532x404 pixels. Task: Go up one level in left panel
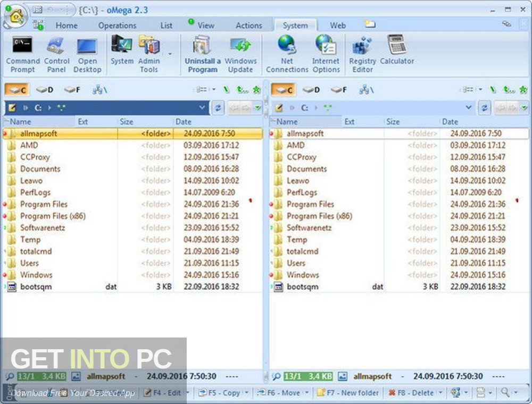click(x=242, y=89)
